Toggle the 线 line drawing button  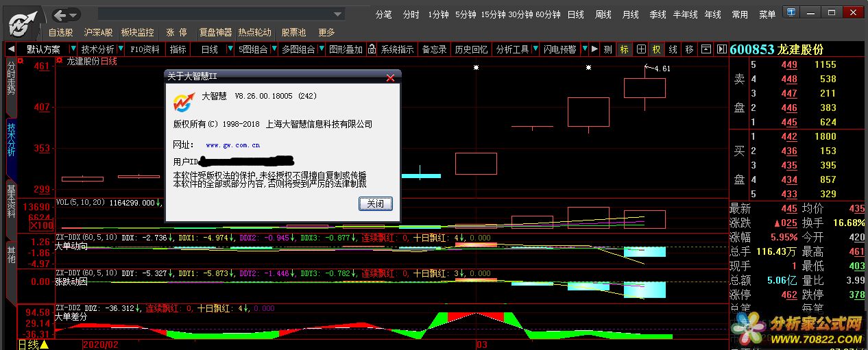[x=673, y=49]
